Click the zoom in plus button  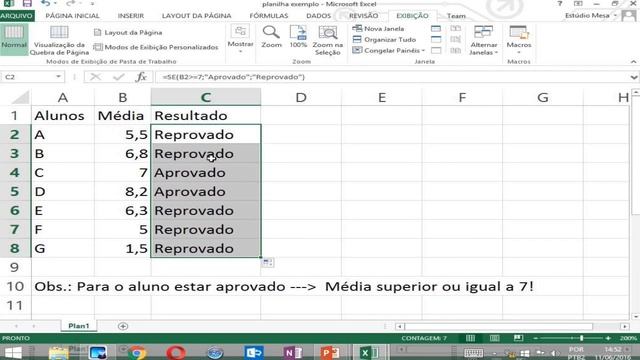[608, 338]
